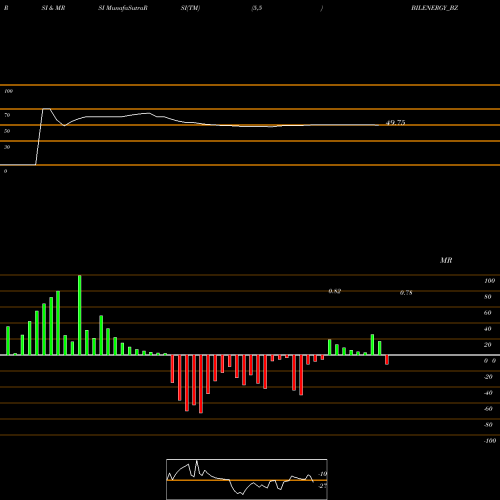Image resolution: width=500 pixels, height=500 pixels.
Task: Click the MR panel title
Action: click(446, 260)
